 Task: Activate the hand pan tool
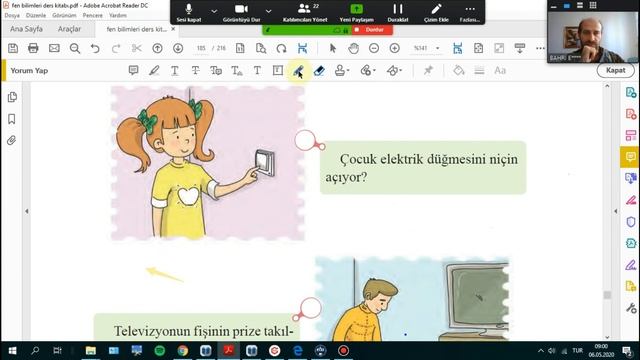[353, 48]
